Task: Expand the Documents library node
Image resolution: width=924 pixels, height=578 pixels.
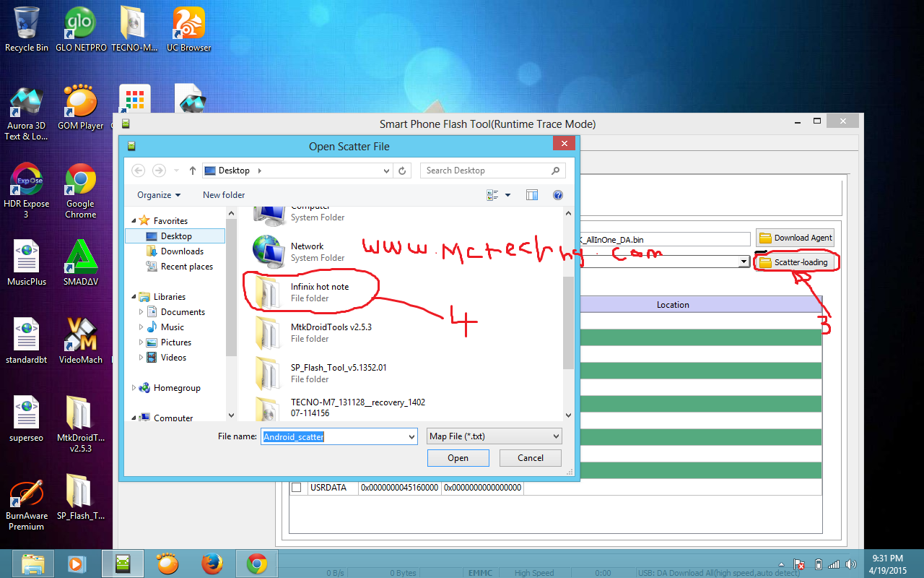Action: (141, 312)
